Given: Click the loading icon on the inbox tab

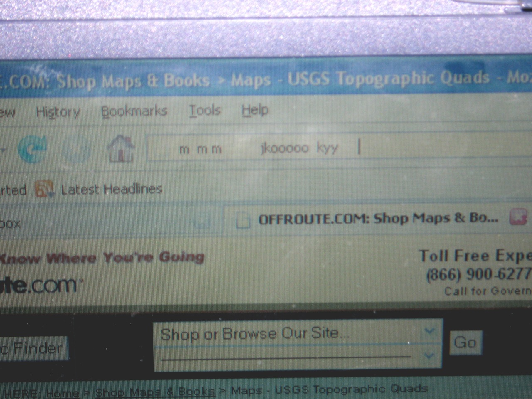Looking at the screenshot, I should pos(202,221).
